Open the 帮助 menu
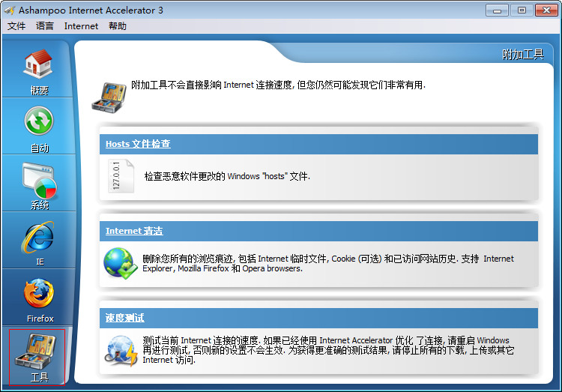The height and width of the screenshot is (392, 562). [118, 26]
